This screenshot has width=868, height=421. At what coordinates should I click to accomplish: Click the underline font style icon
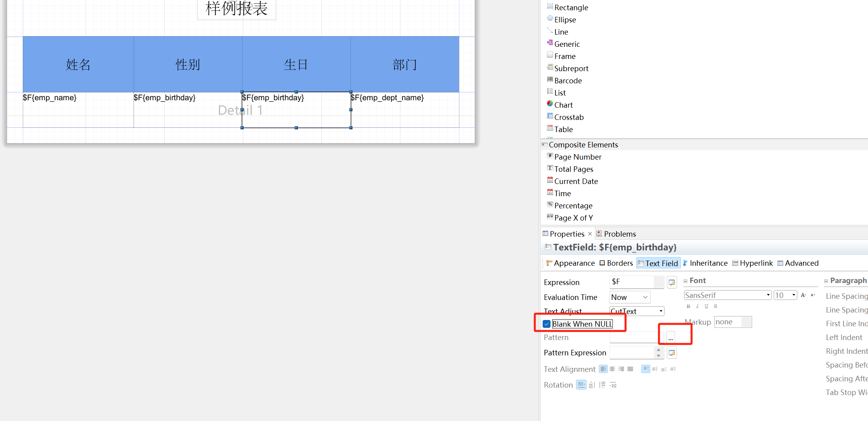(x=707, y=306)
